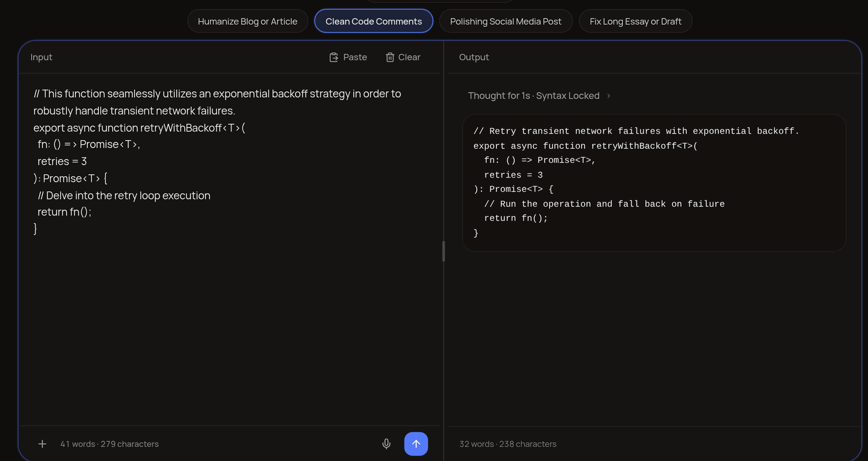Select the Humanize Blog or Article tab
This screenshot has width=868, height=461.
tap(247, 21)
